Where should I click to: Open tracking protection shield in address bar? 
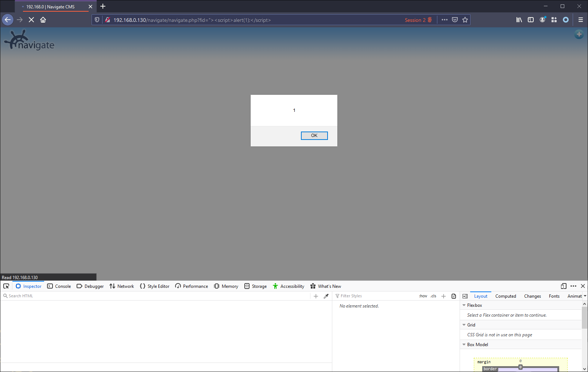(x=97, y=20)
